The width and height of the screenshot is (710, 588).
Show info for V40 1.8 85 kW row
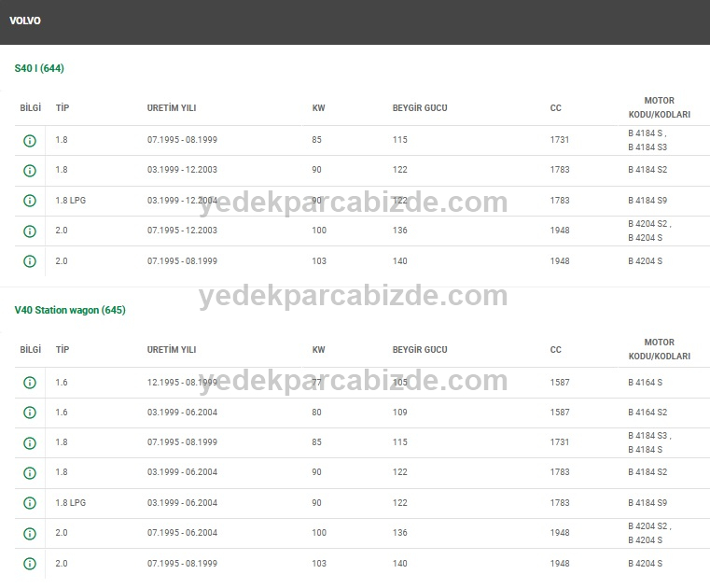tap(30, 443)
